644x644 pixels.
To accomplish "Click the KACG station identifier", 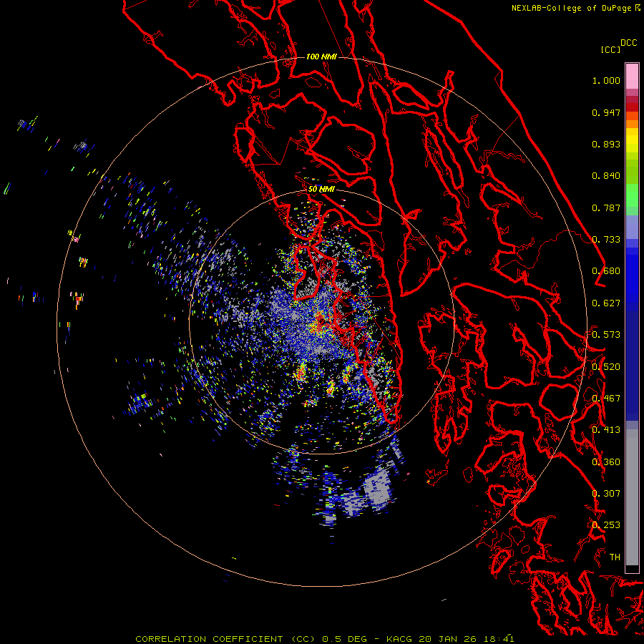I will 399,639.
